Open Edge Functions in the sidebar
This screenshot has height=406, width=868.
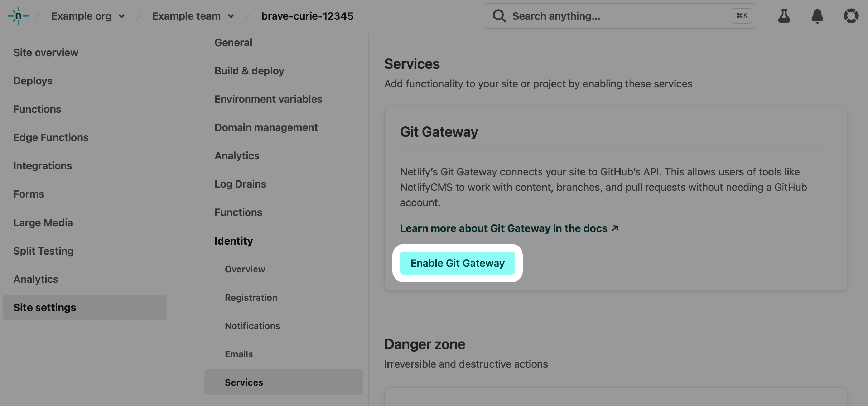pyautogui.click(x=51, y=137)
